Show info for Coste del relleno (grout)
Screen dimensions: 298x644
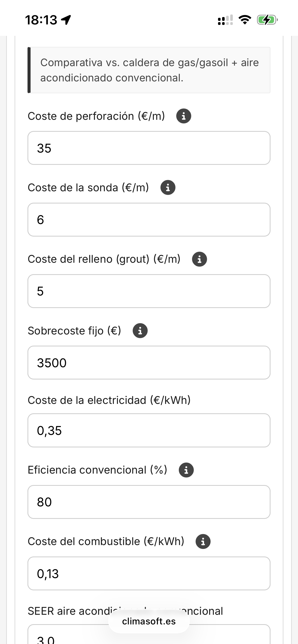[x=199, y=259]
